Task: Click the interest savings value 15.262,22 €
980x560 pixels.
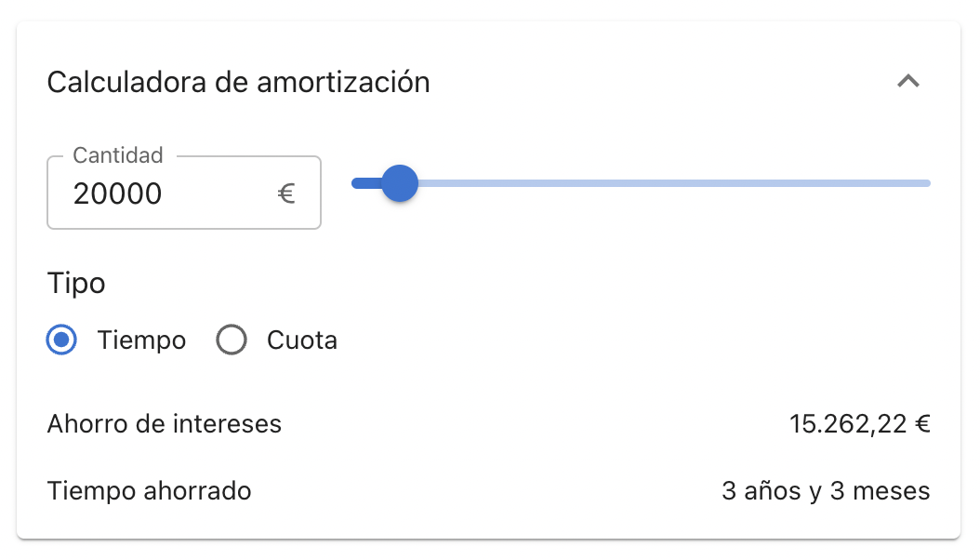Action: (x=856, y=423)
